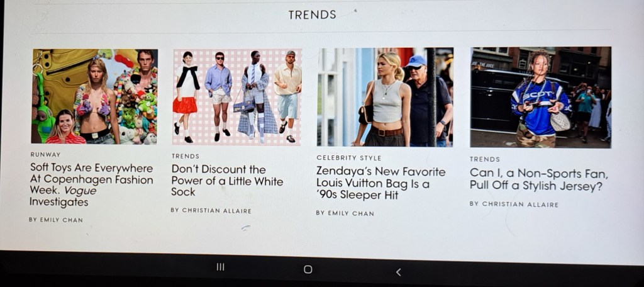The width and height of the screenshot is (644, 287).
Task: Tap the Android back arrow icon
Action: pos(398,272)
